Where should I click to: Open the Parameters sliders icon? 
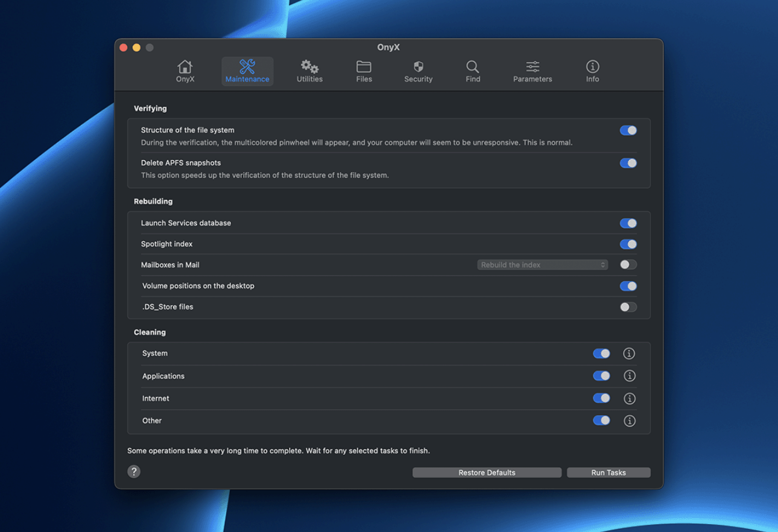[x=533, y=71]
